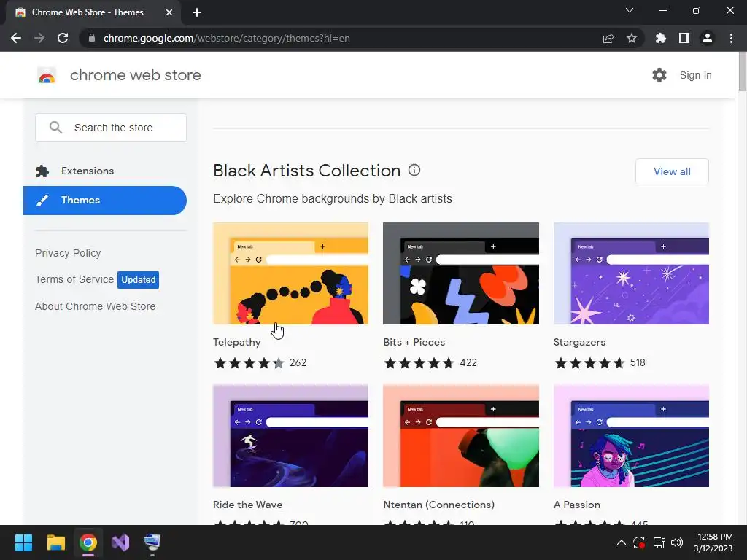Click the Chrome Web Store logo
Image resolution: width=747 pixels, height=560 pixels.
point(47,75)
